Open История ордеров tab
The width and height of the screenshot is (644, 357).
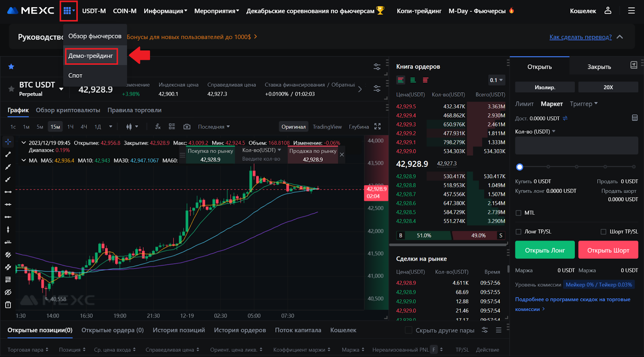click(x=240, y=330)
